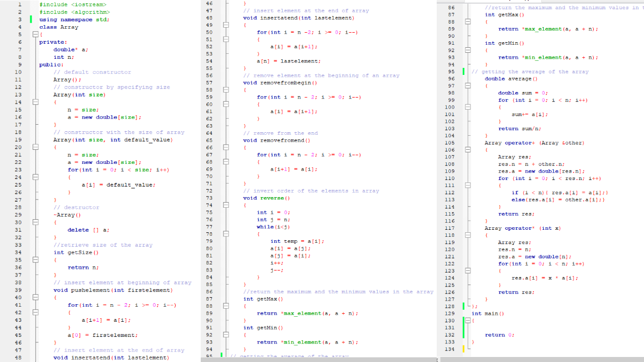
Task: Click the 'a[i] = default_value;' statement
Action: point(119,185)
